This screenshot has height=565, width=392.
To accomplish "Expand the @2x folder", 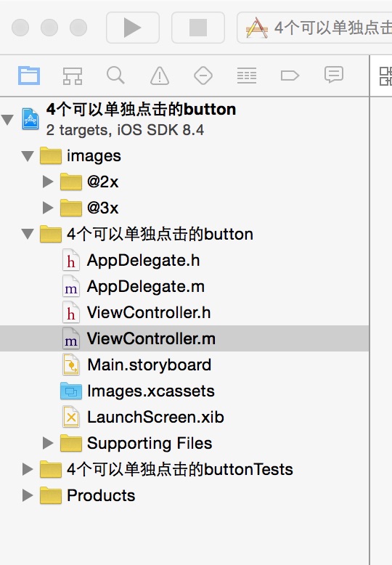I will (48, 182).
